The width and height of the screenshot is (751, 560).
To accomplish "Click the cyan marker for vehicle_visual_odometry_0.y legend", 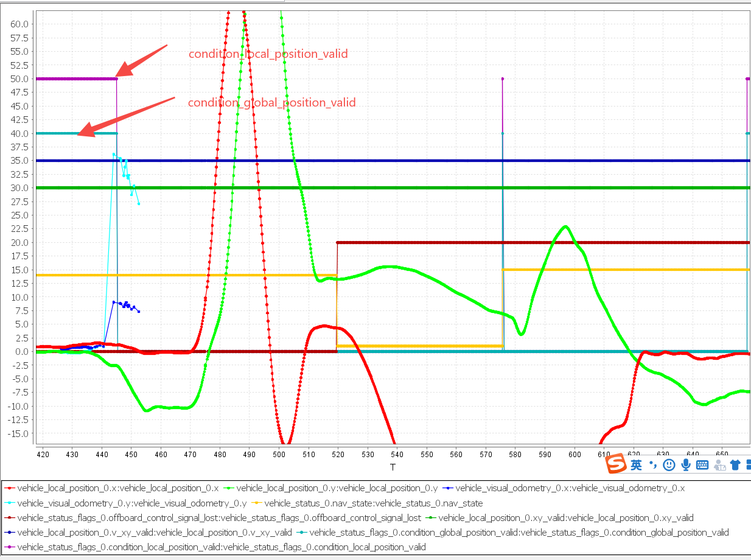I will (11, 503).
